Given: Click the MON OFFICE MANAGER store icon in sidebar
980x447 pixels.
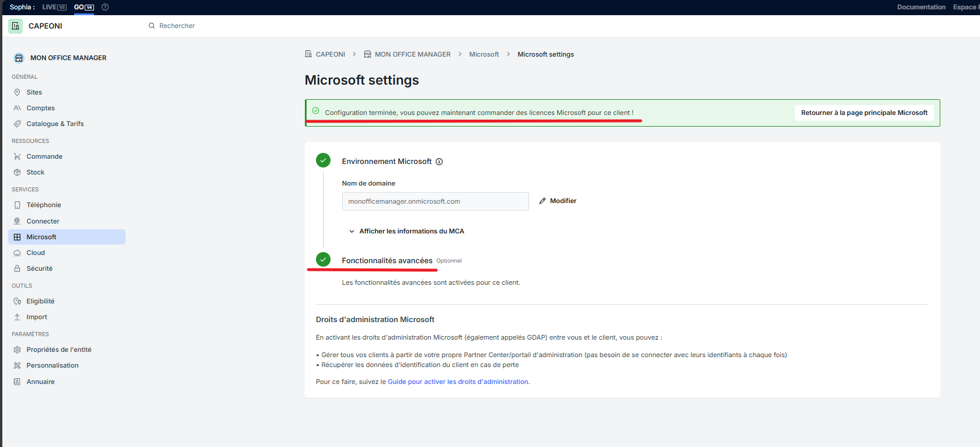Looking at the screenshot, I should pos(19,58).
